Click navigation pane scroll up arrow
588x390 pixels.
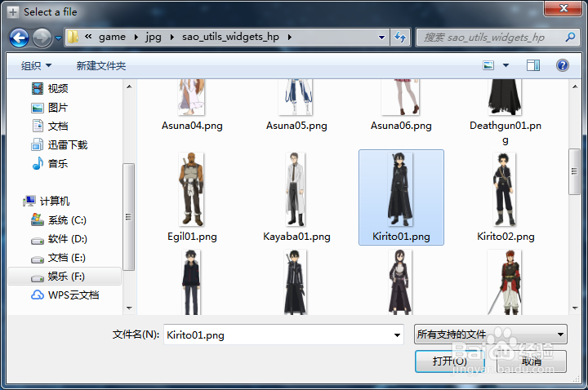[x=129, y=86]
